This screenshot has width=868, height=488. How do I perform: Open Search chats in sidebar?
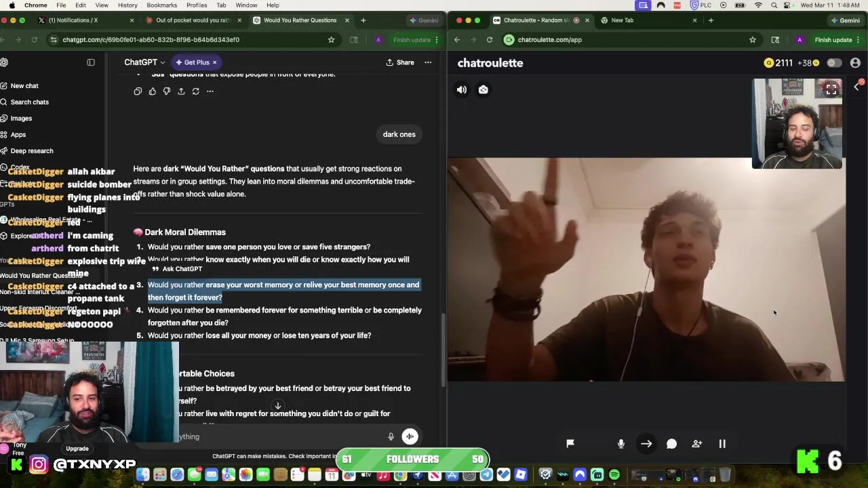coord(30,102)
